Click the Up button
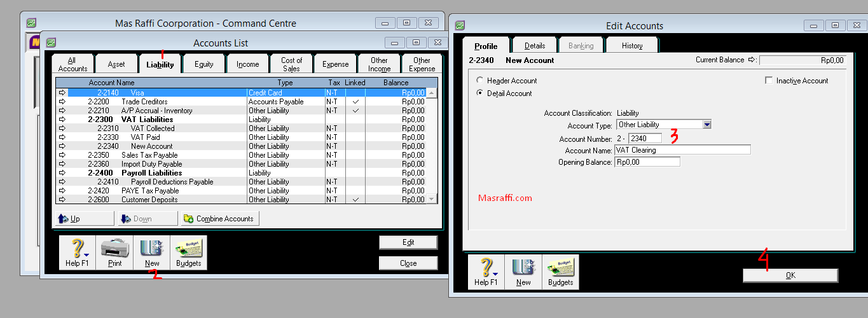The height and width of the screenshot is (318, 868). pyautogui.click(x=85, y=219)
